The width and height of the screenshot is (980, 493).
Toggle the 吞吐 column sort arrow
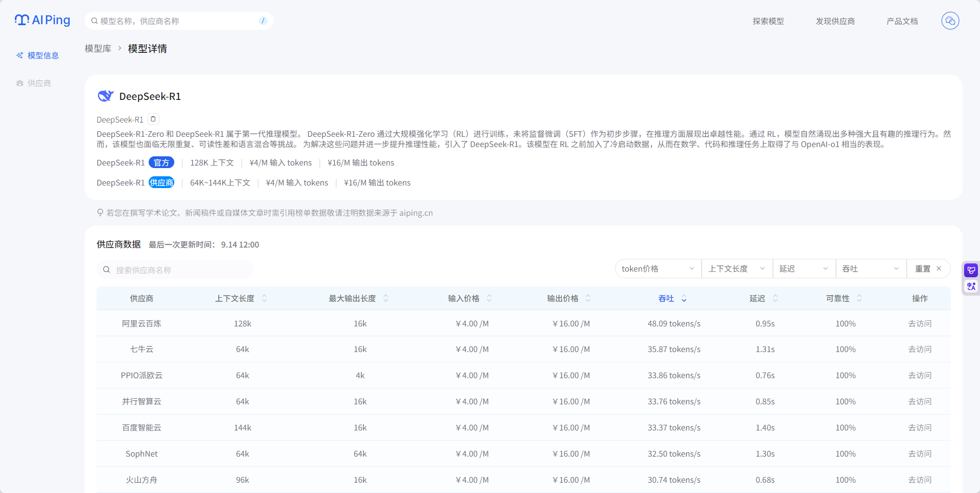684,298
